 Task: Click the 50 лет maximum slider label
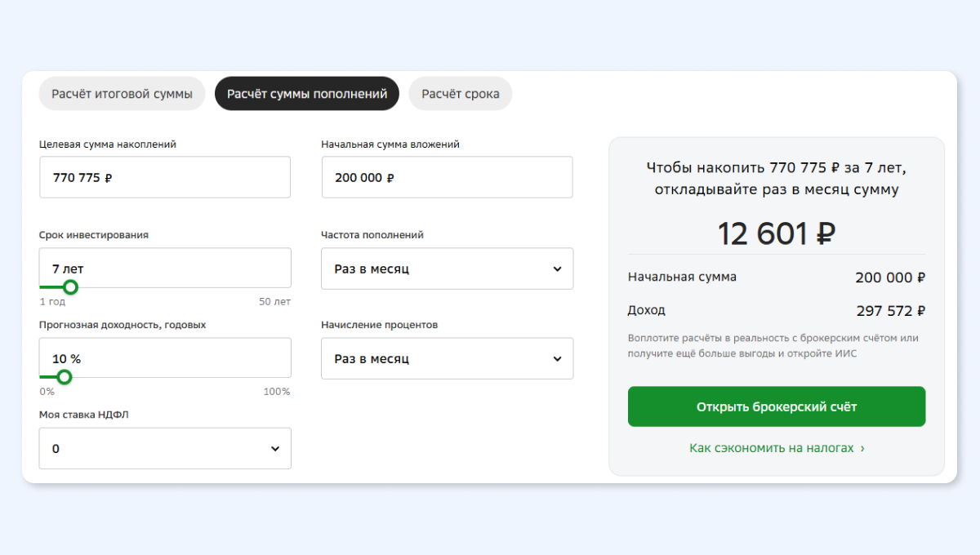274,302
